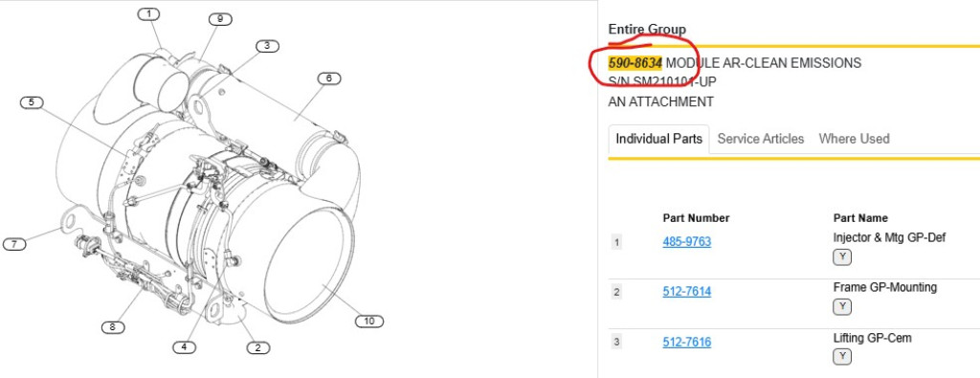This screenshot has height=378, width=980.
Task: Click callout bubble 5 on the diagram
Action: tap(32, 102)
